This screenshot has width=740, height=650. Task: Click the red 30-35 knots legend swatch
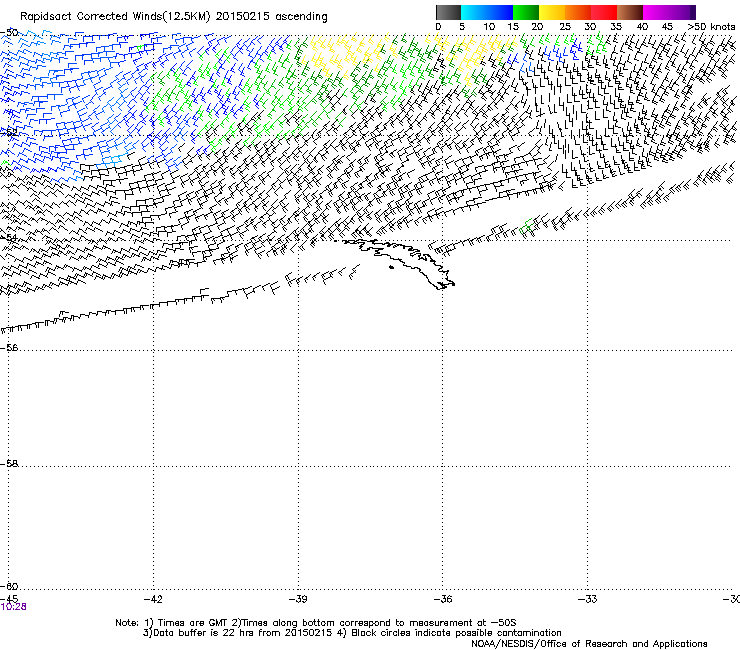tap(604, 12)
